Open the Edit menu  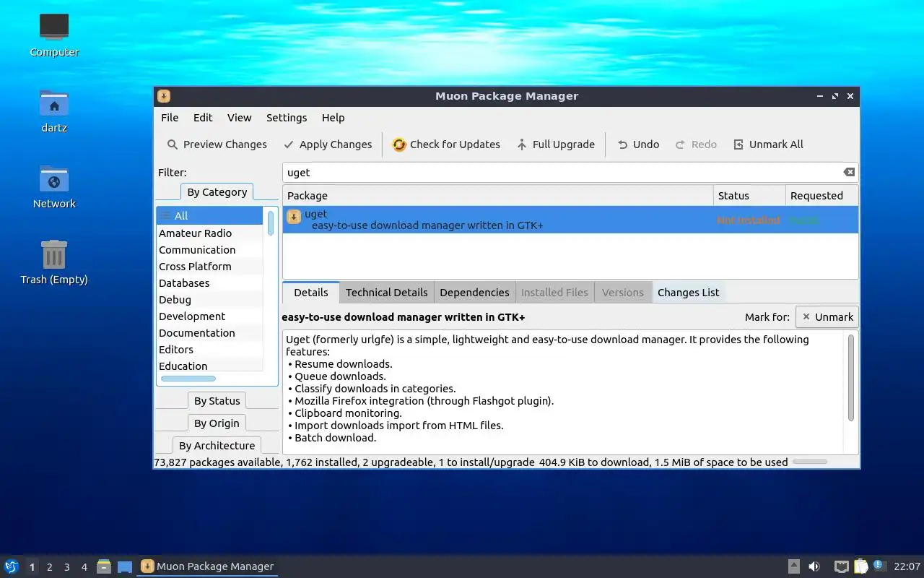[x=203, y=118]
